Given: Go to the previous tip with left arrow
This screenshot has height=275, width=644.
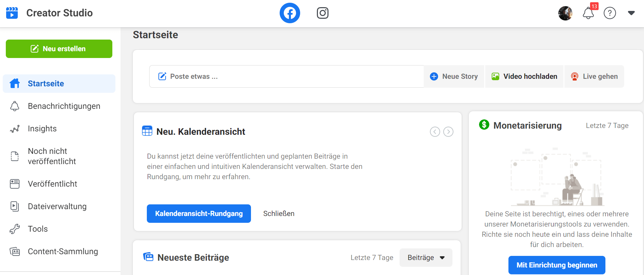Looking at the screenshot, I should pyautogui.click(x=435, y=132).
